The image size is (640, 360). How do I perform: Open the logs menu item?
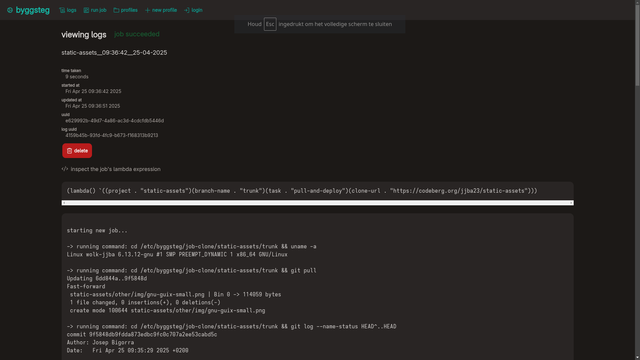(x=68, y=10)
